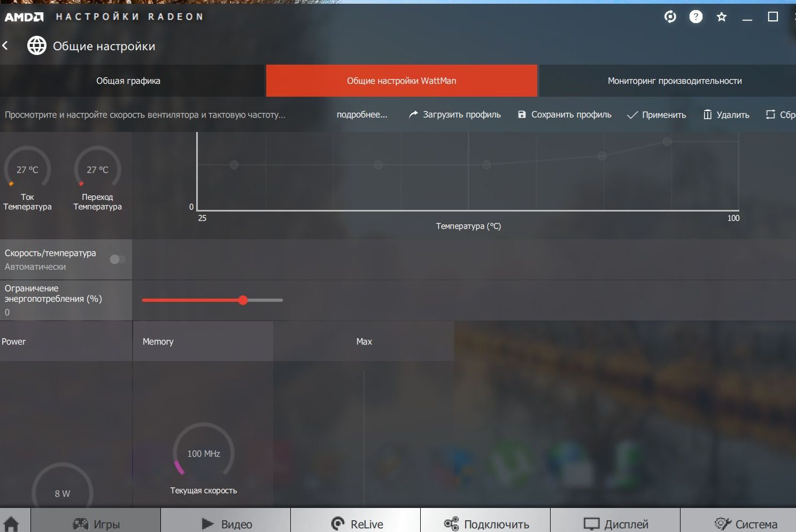Click the globe icon beside Общие настройки
Screen dimensions: 796x532
click(37, 46)
